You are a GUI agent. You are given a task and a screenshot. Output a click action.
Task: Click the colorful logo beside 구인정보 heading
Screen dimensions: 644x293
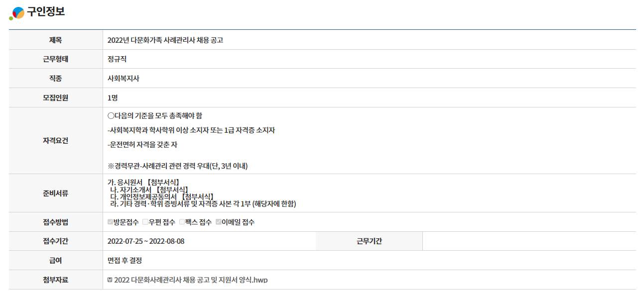17,13
